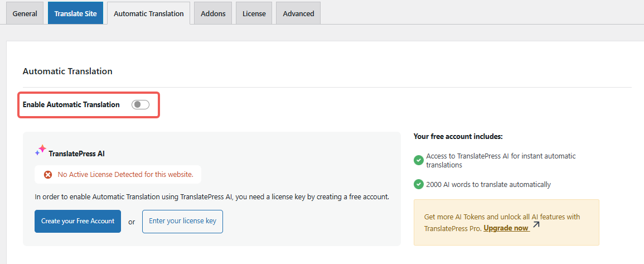
Task: Follow the Upgrade now link
Action: [506, 228]
